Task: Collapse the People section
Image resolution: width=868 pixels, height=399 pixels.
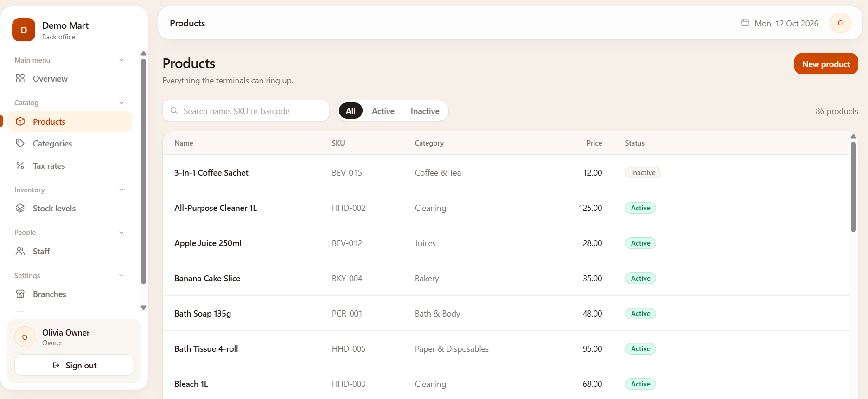Action: 121,233
